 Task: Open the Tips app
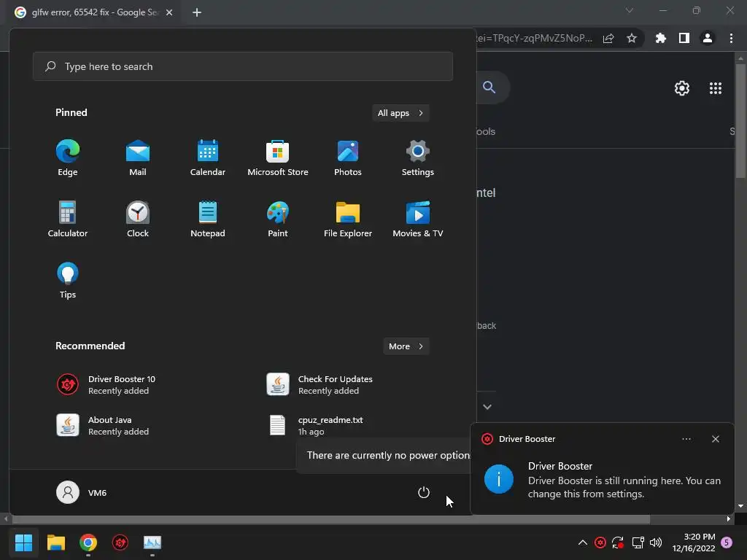68,281
